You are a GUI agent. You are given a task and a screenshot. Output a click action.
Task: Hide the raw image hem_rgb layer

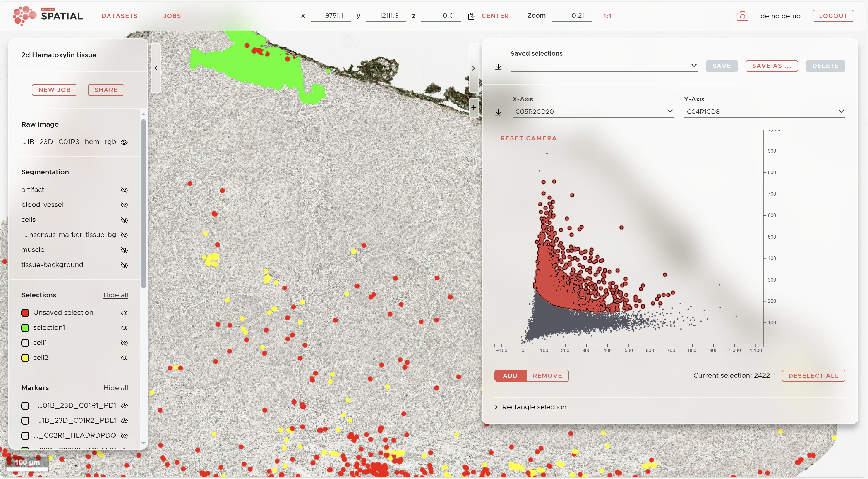[x=124, y=142]
